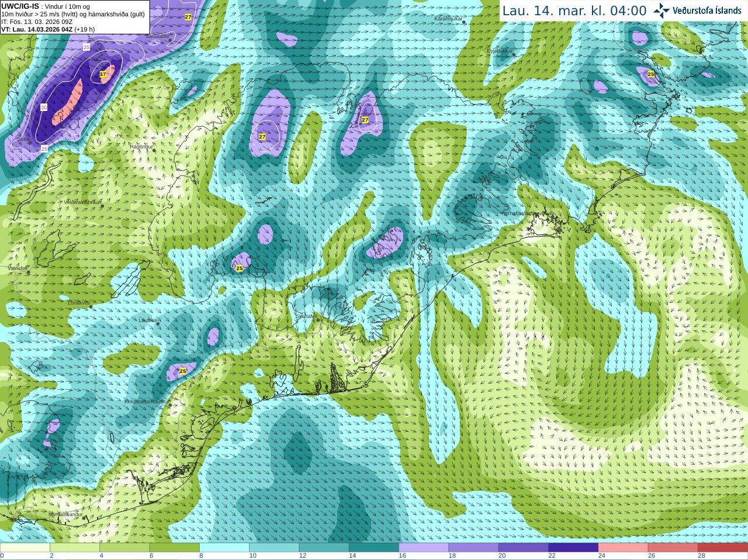The width and height of the screenshot is (748, 560).
Task: Click the Hágöngur station dot
Action: click(154, 150)
